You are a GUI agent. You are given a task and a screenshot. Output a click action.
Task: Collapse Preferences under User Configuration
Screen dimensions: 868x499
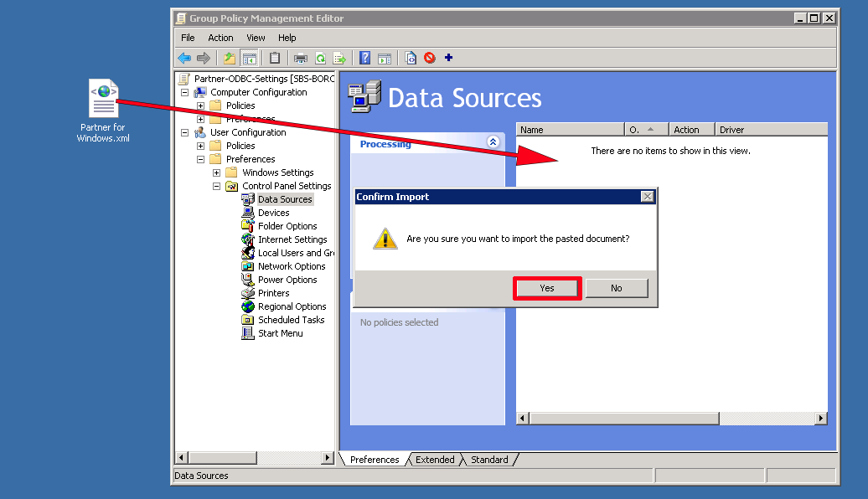point(200,159)
